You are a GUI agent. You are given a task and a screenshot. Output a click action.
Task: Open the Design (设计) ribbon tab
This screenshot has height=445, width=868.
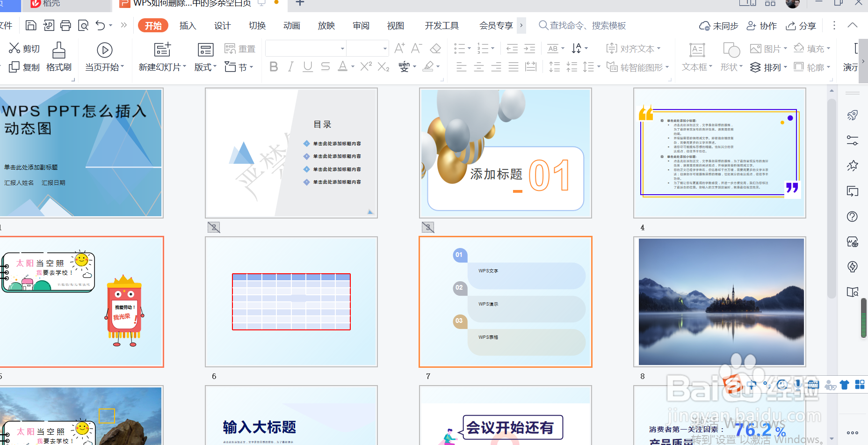(222, 25)
